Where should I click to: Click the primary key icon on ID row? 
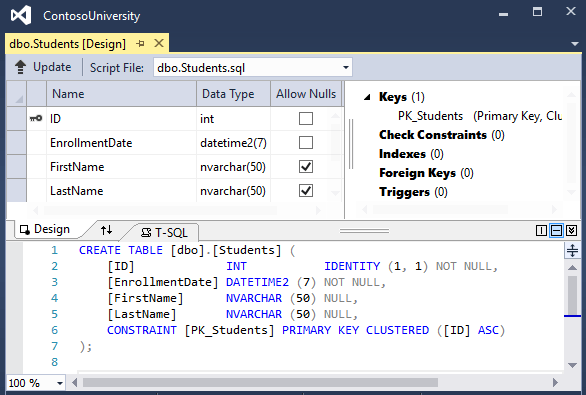pyautogui.click(x=36, y=118)
